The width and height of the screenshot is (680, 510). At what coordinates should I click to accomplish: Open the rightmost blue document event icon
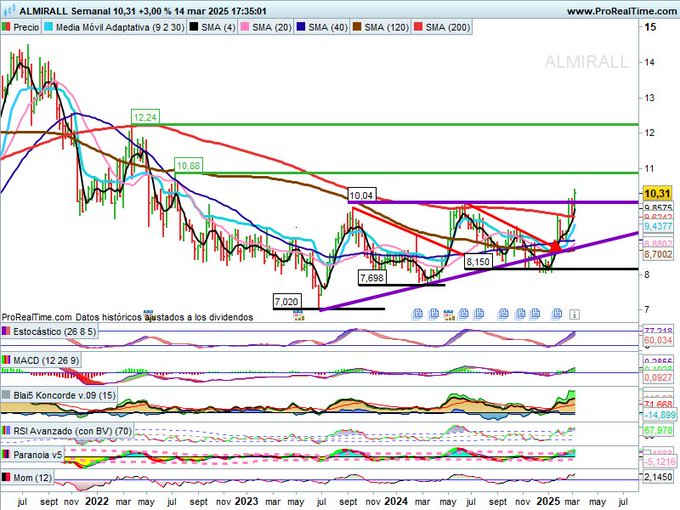pyautogui.click(x=557, y=313)
